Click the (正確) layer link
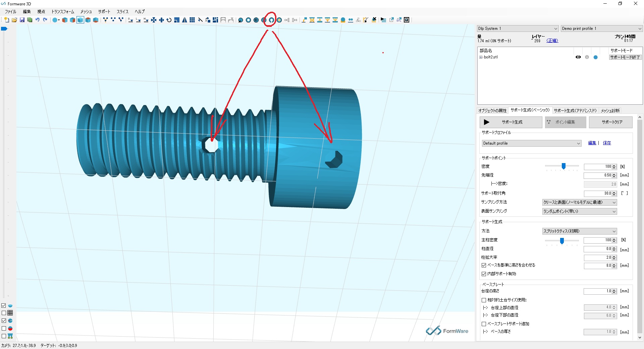The height and width of the screenshot is (349, 644). point(552,41)
